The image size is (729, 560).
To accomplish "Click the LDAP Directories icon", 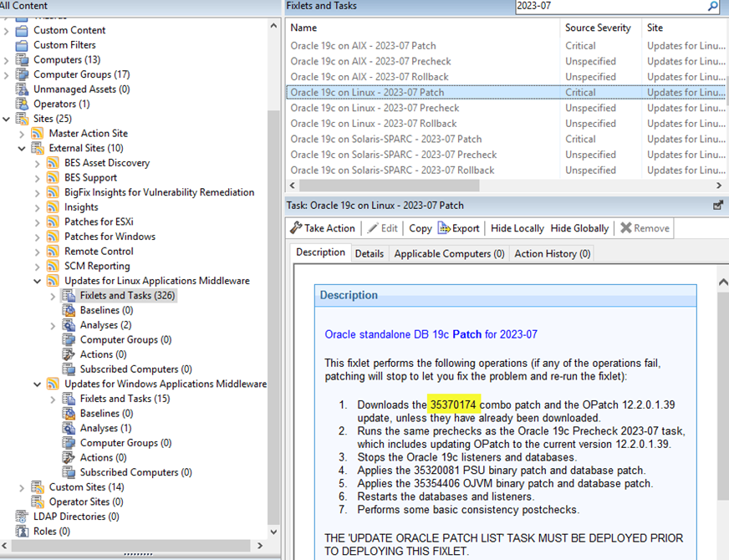I will point(22,517).
